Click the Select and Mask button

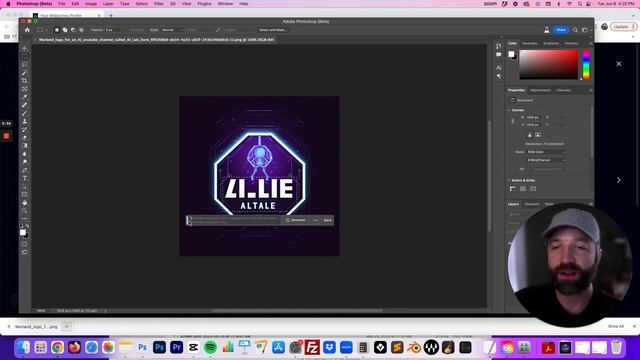272,30
